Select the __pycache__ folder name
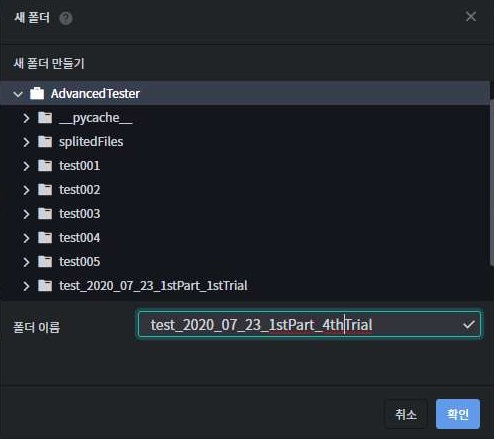Image resolution: width=494 pixels, height=439 pixels. (x=96, y=118)
